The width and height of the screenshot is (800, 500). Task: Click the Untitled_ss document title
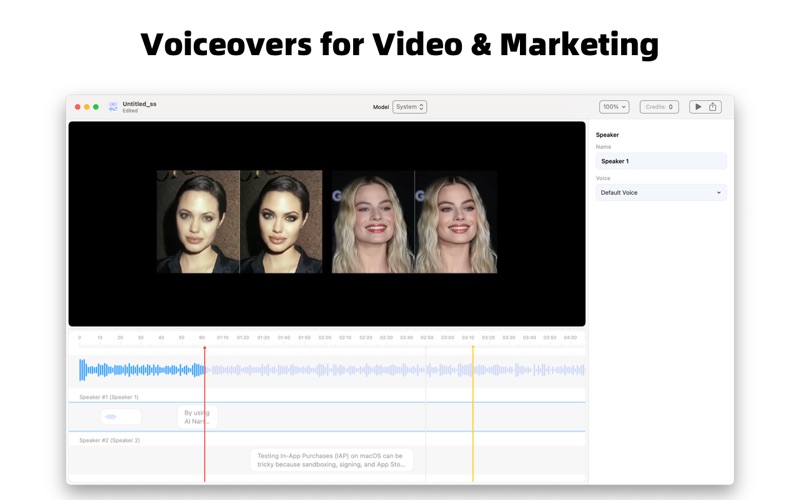tap(139, 103)
